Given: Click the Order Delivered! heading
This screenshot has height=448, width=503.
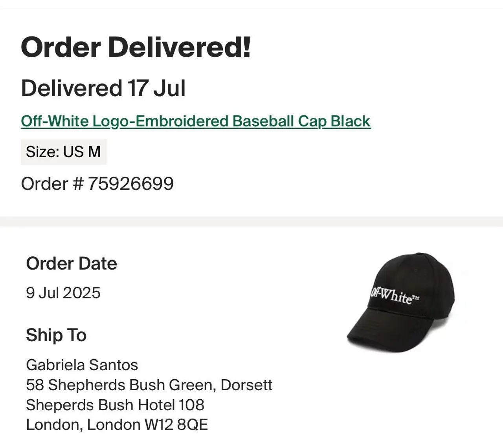Looking at the screenshot, I should pyautogui.click(x=136, y=47).
